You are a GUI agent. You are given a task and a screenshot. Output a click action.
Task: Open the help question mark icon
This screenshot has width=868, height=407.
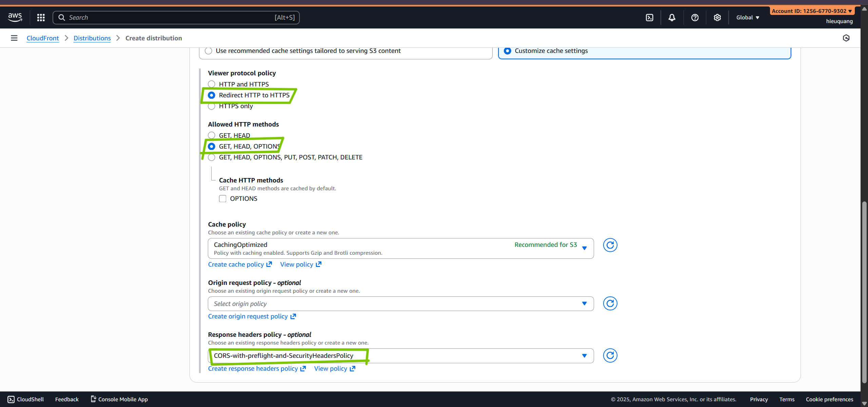[x=695, y=18]
